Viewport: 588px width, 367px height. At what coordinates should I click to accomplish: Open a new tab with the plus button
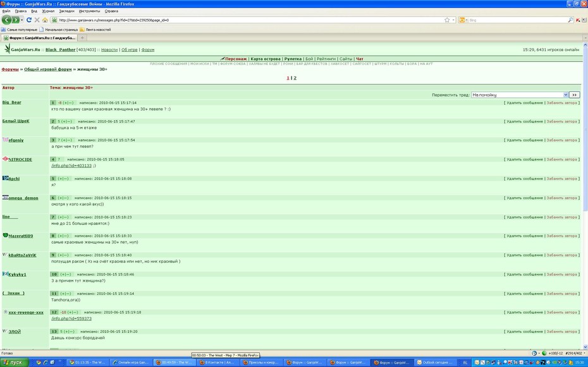(x=82, y=38)
